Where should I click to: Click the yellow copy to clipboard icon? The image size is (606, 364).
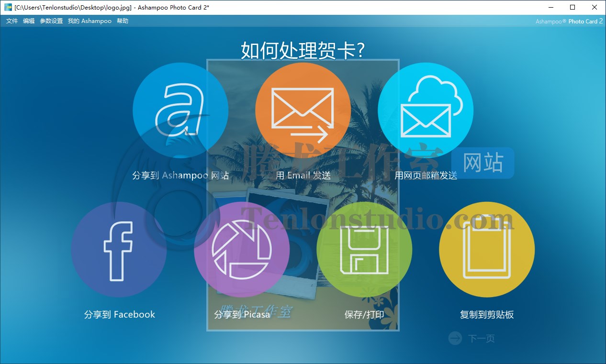[x=487, y=249]
